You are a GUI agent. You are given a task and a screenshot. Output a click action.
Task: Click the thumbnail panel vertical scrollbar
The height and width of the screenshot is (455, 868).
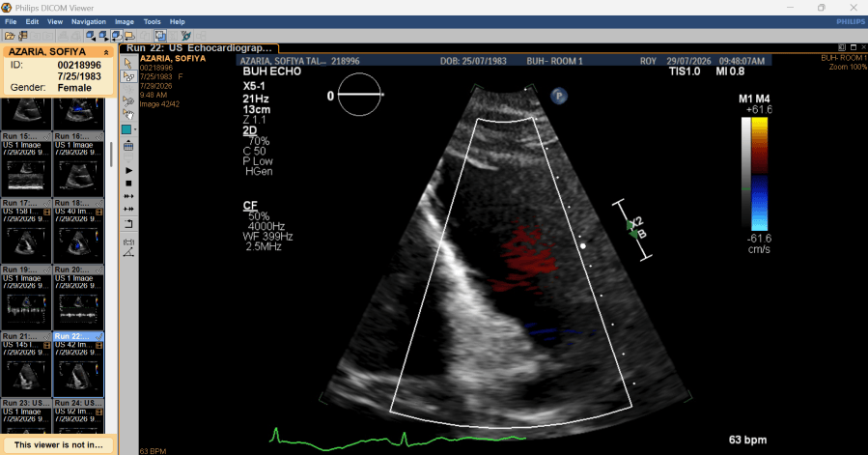pyautogui.click(x=111, y=155)
